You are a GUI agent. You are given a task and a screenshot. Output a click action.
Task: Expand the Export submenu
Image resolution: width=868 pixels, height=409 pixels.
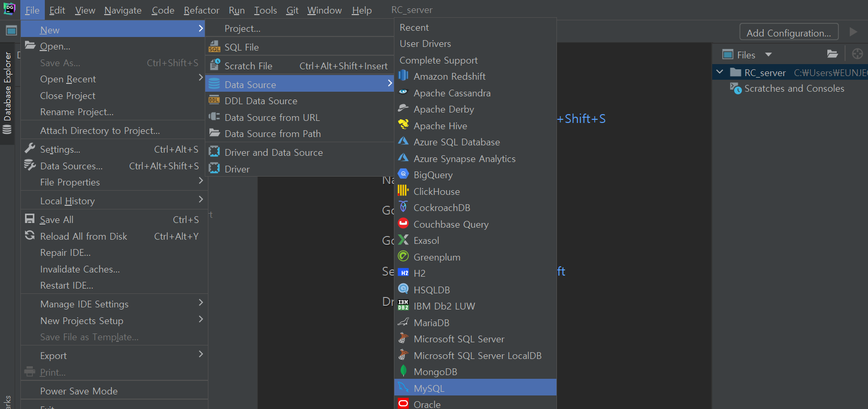[x=201, y=354]
